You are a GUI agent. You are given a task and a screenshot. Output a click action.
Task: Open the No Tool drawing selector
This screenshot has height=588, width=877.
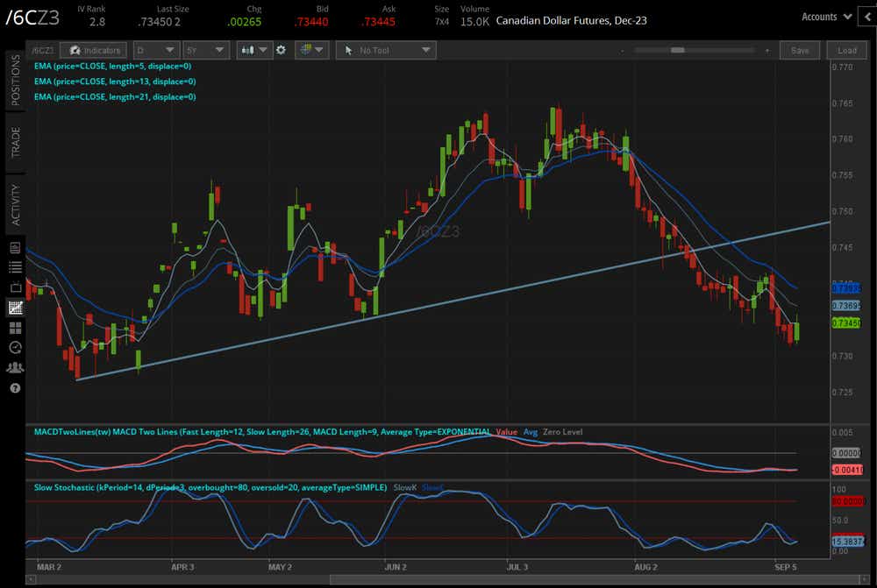coord(385,50)
